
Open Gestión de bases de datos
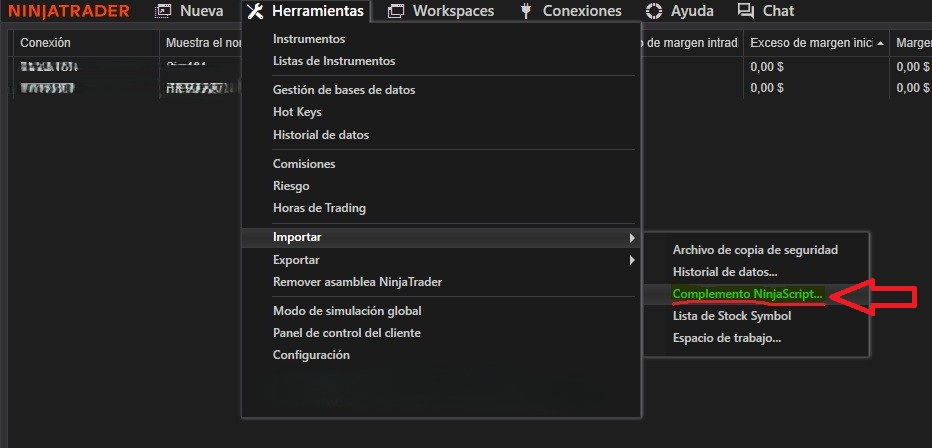344,90
